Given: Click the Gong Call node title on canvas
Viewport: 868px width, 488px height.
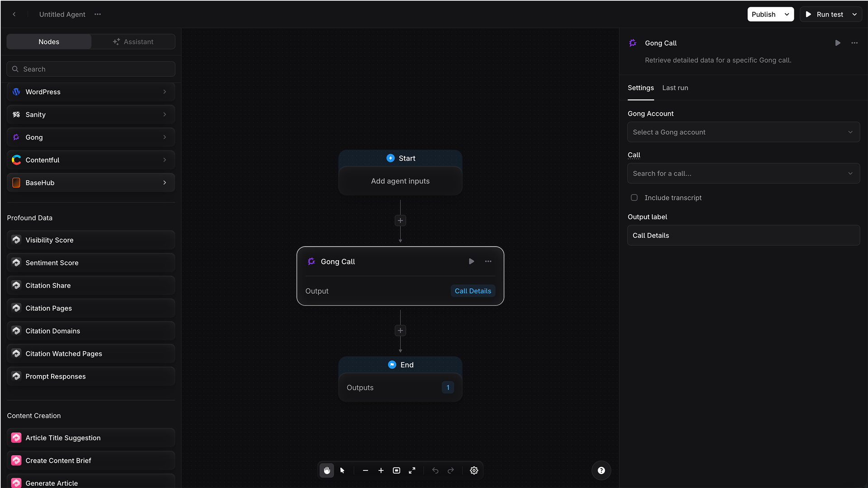Looking at the screenshot, I should [338, 262].
